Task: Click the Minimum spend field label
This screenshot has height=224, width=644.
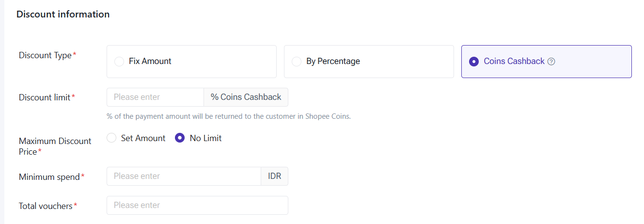Action: 51,177
